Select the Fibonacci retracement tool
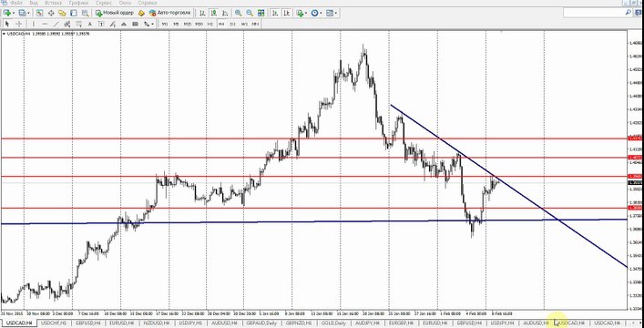 tap(79, 24)
